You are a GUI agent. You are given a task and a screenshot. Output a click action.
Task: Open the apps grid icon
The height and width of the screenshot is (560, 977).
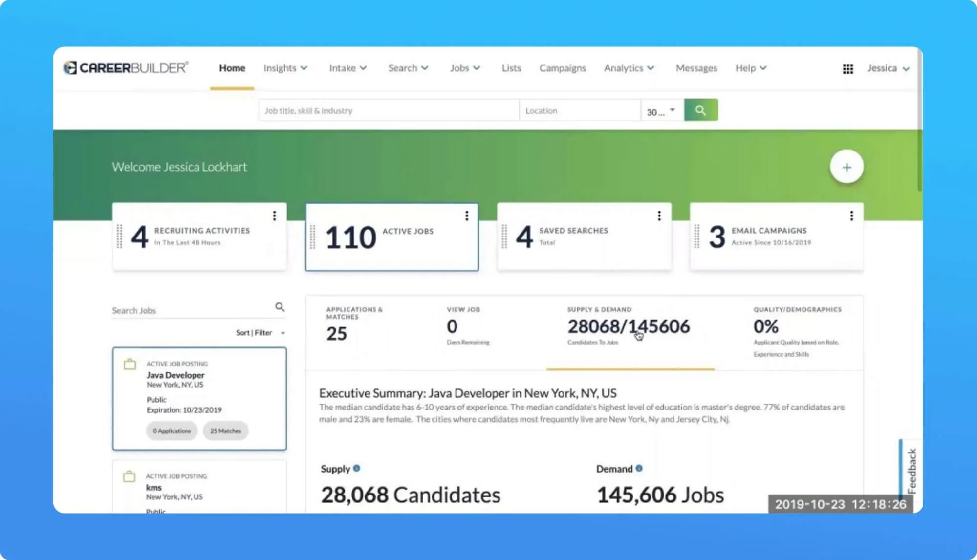[x=848, y=69]
